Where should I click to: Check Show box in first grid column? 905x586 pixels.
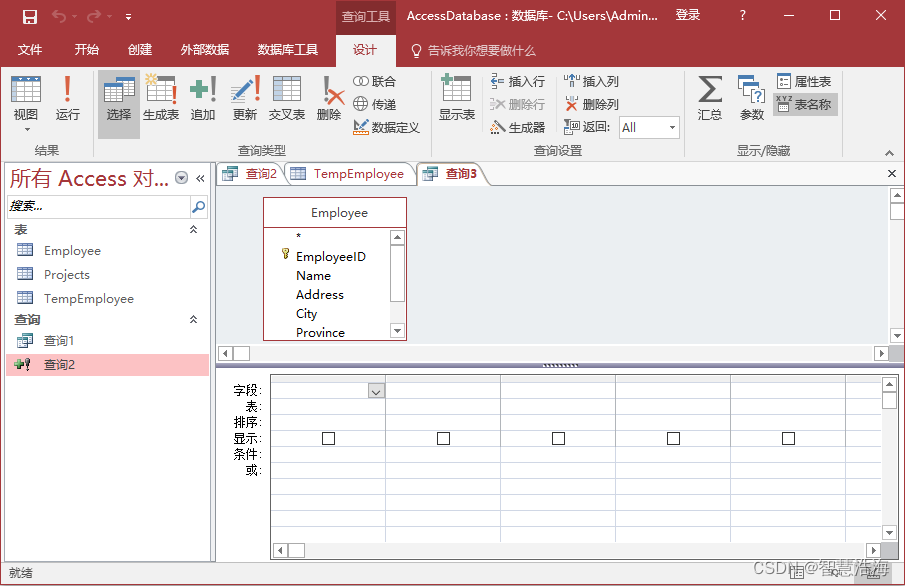tap(328, 439)
